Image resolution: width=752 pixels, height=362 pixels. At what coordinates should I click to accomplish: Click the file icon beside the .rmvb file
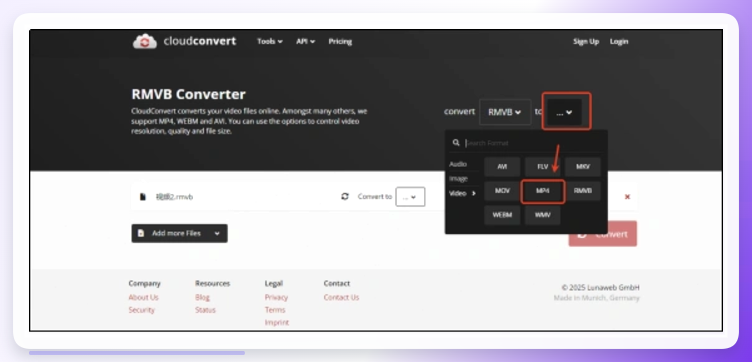[142, 197]
